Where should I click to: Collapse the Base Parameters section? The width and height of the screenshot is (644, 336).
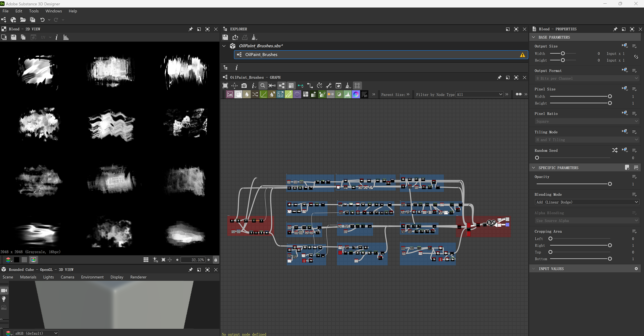(x=534, y=37)
